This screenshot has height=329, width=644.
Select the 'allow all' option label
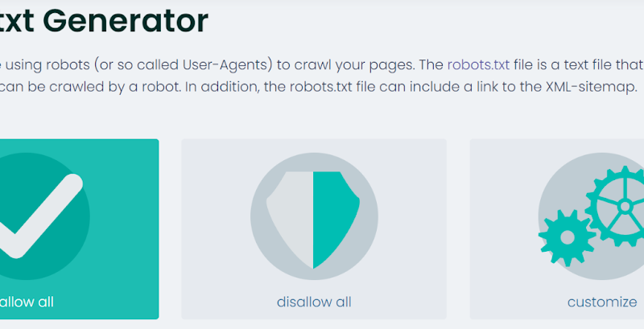27,302
